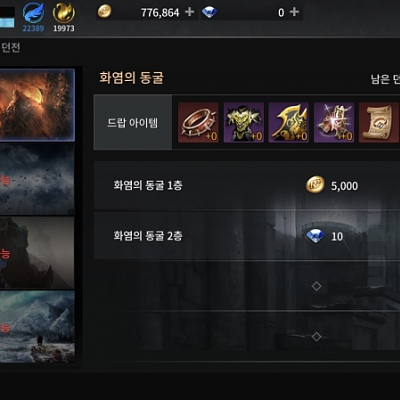Choose the snowy mountain dungeon thumbnail

pos(37,327)
